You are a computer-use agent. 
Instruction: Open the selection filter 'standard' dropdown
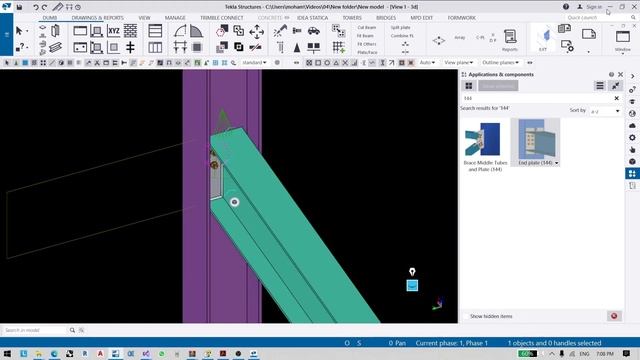click(254, 62)
